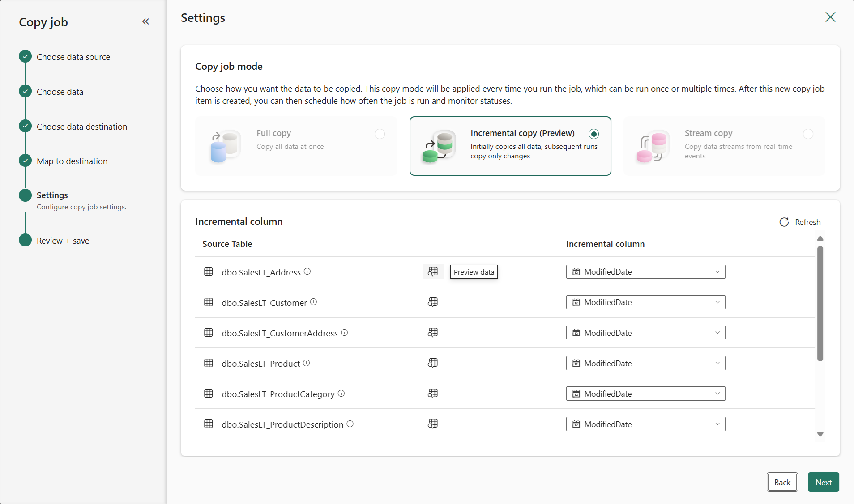Select Incremental copy (Preview) radio option
The height and width of the screenshot is (504, 854).
[x=594, y=134]
